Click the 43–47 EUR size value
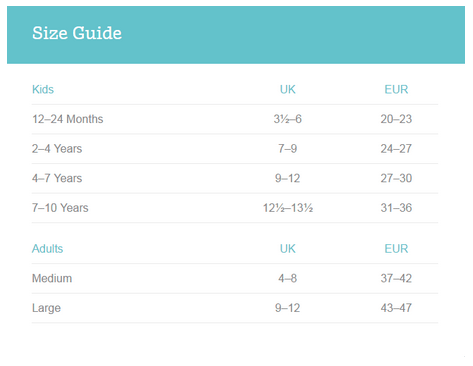Image resolution: width=473 pixels, height=366 pixels. coord(396,308)
